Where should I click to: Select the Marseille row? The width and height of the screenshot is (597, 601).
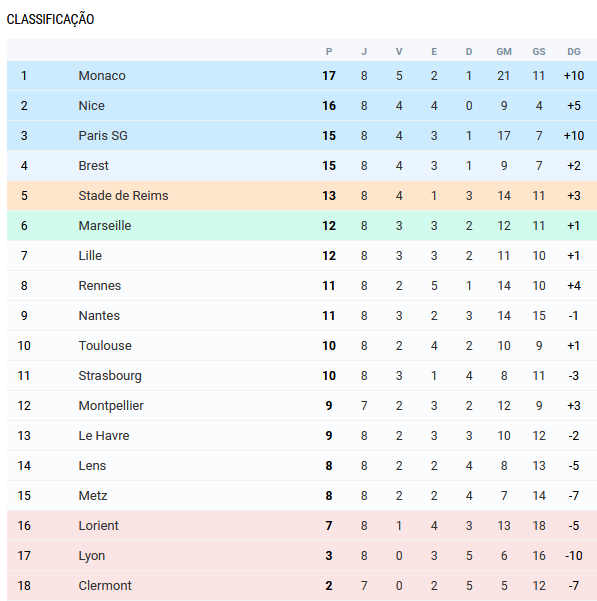tap(302, 225)
